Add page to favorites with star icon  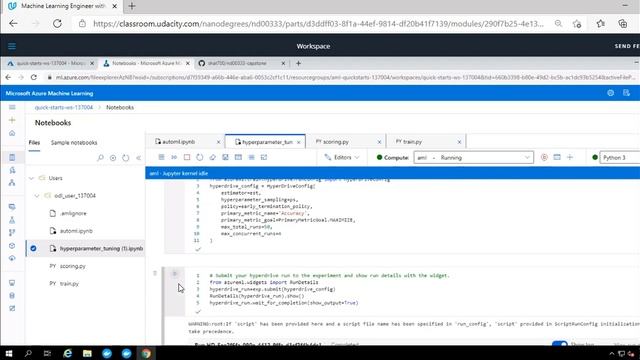pos(577,24)
